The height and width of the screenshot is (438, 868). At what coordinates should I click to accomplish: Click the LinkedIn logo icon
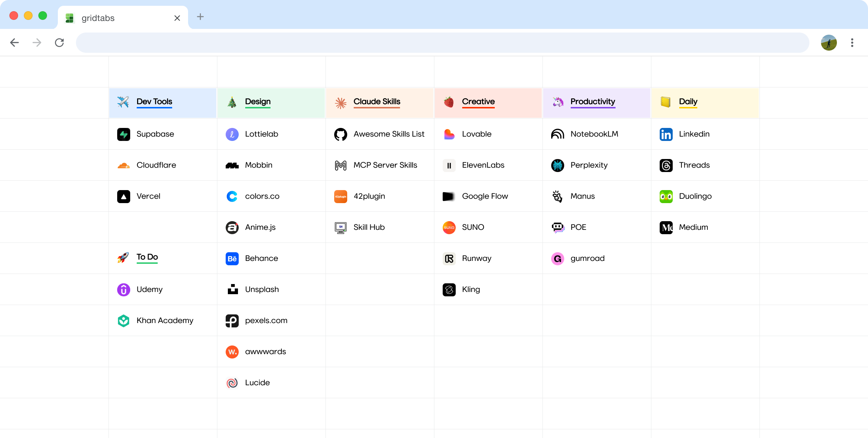[666, 134]
